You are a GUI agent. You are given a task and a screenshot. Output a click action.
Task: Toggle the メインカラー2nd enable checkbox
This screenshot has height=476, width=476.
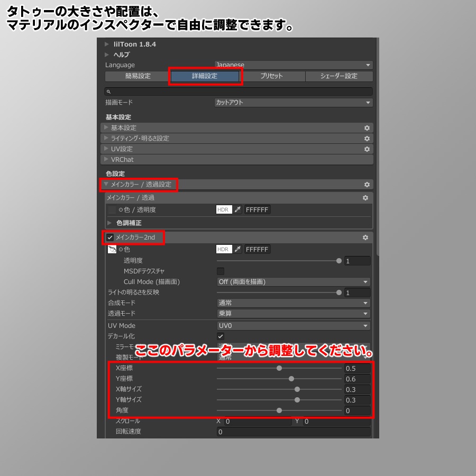point(109,237)
